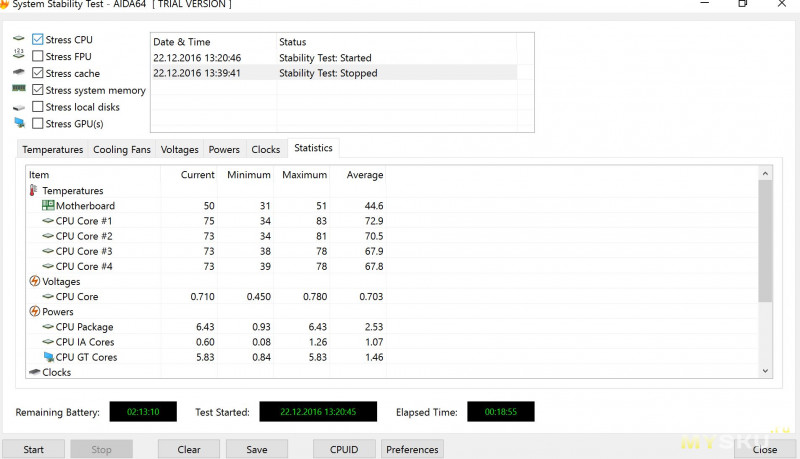Screen dimensions: 800x459
Task: Click the Average column header
Action: 358,175
